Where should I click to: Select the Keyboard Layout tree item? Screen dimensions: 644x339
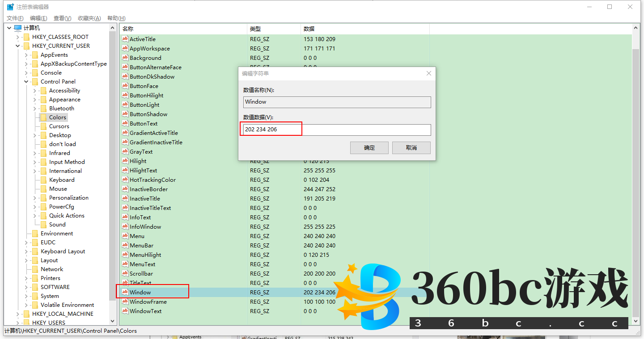[x=63, y=251]
